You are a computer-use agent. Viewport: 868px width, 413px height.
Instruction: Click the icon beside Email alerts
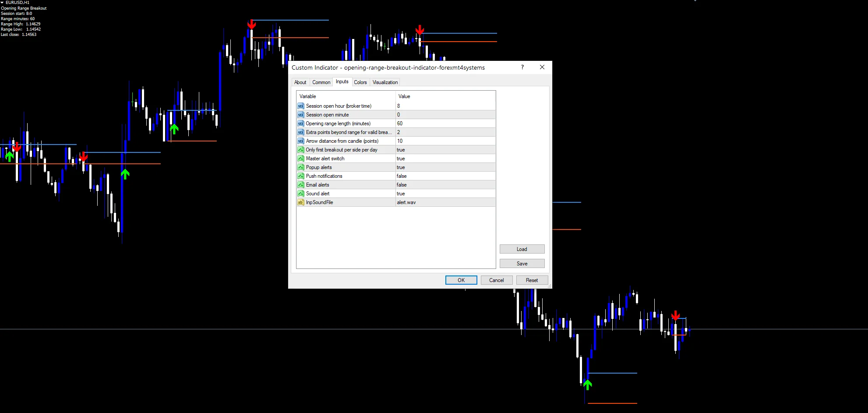[x=300, y=185]
